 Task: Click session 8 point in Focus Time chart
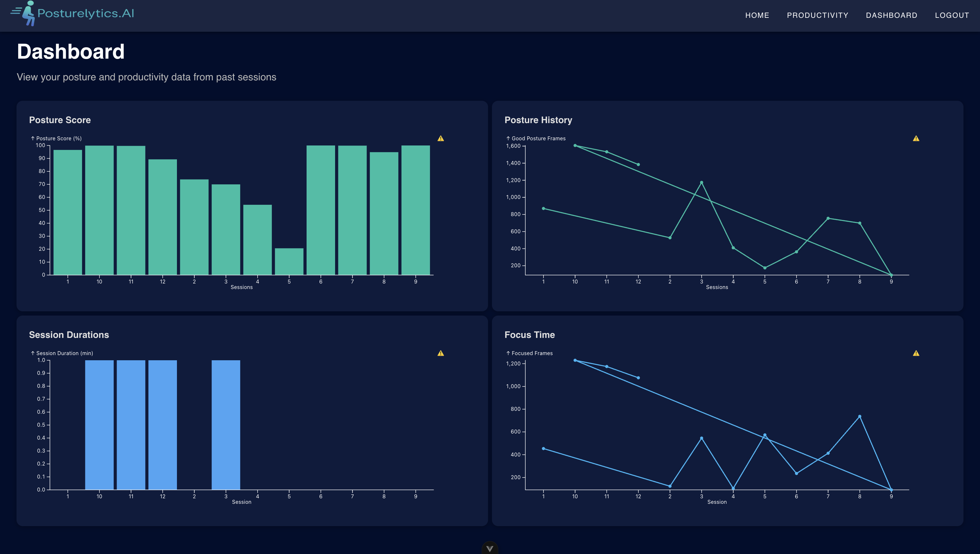click(859, 417)
